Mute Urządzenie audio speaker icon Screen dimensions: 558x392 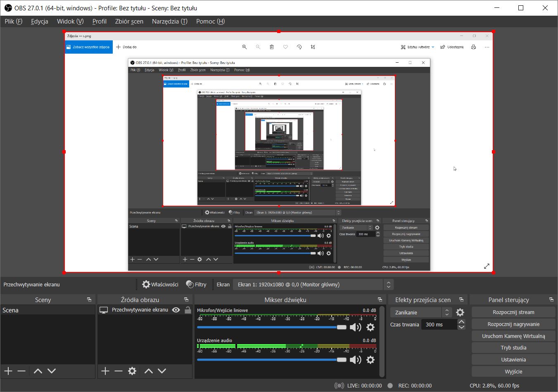coord(355,360)
